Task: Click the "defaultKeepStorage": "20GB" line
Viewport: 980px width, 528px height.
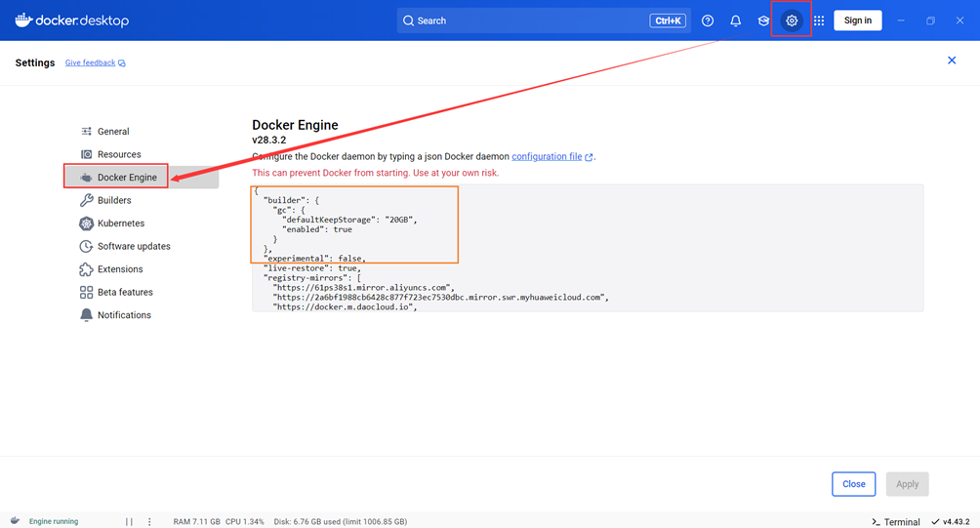Action: tap(348, 220)
